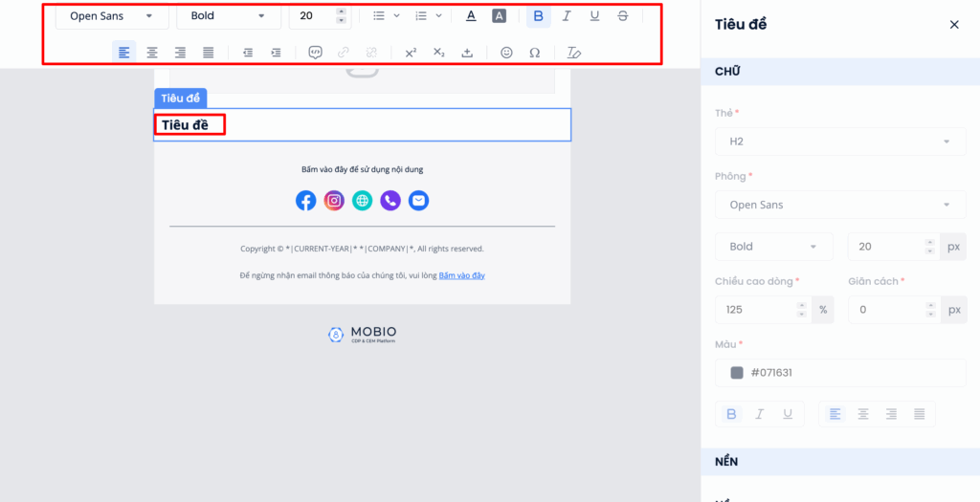Insert an emoji from the toolbar

coord(506,53)
